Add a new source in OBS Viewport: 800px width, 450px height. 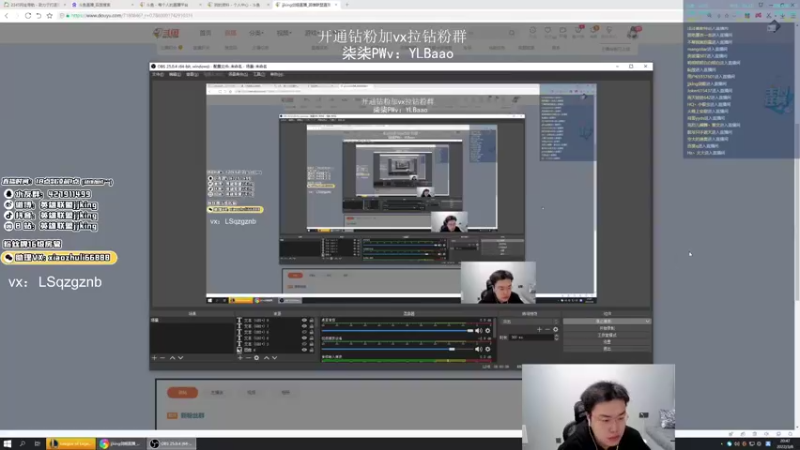pyautogui.click(x=240, y=358)
